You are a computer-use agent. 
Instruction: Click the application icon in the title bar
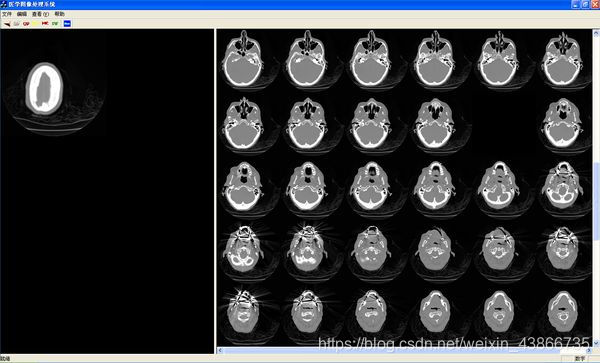coord(4,4)
